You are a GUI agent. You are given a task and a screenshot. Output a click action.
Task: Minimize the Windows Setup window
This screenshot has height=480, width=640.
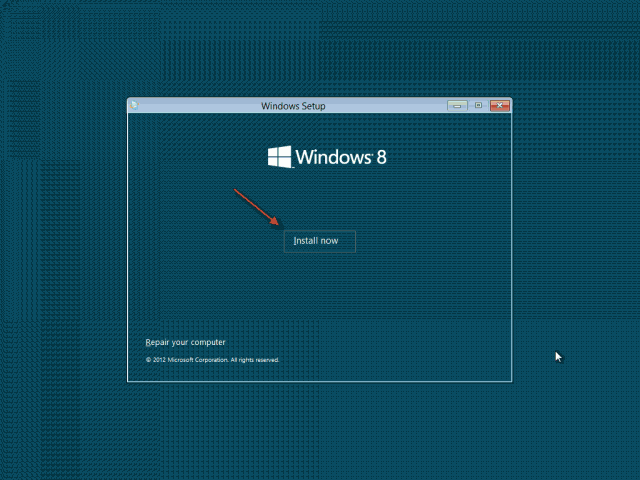(457, 106)
